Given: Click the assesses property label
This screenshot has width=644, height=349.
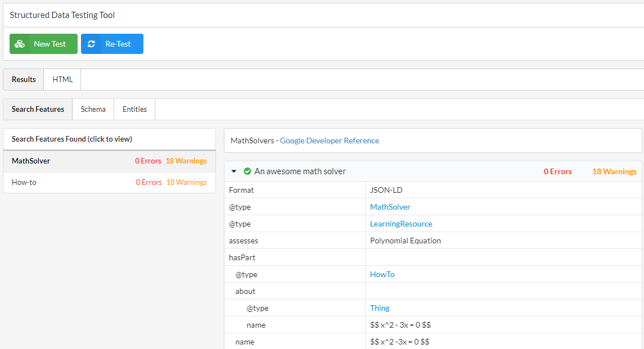Looking at the screenshot, I should tap(244, 241).
